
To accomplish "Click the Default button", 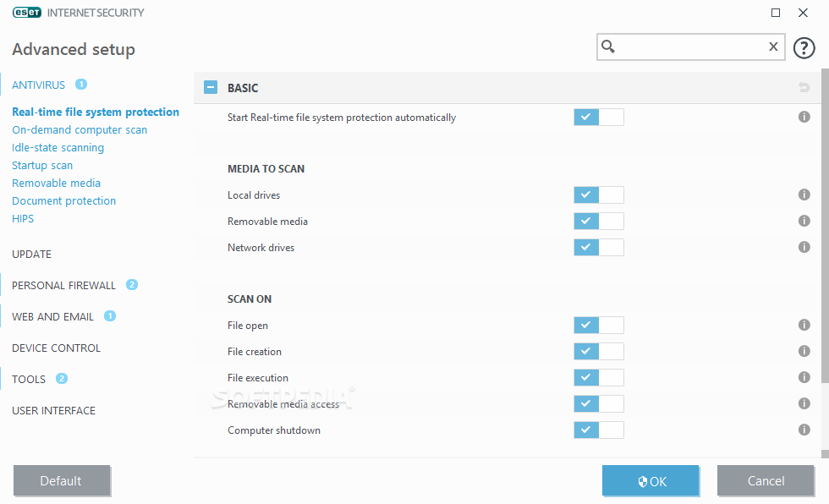I will [61, 481].
